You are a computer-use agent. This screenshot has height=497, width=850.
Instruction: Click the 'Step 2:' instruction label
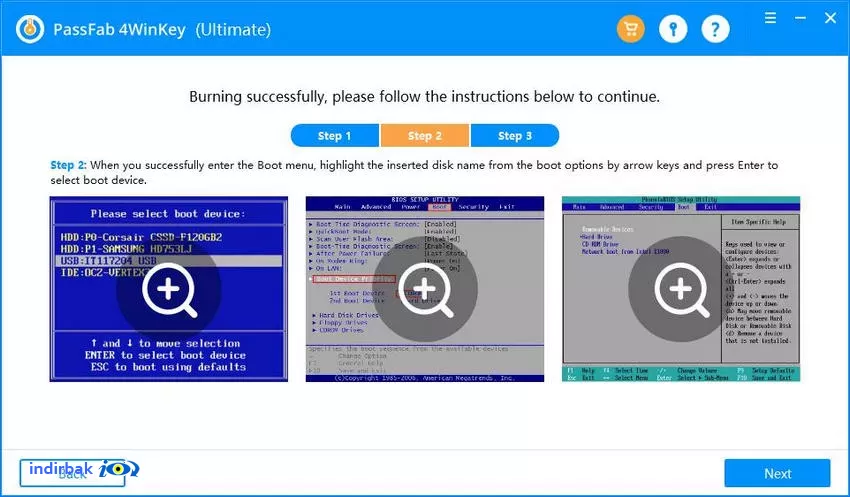point(68,165)
